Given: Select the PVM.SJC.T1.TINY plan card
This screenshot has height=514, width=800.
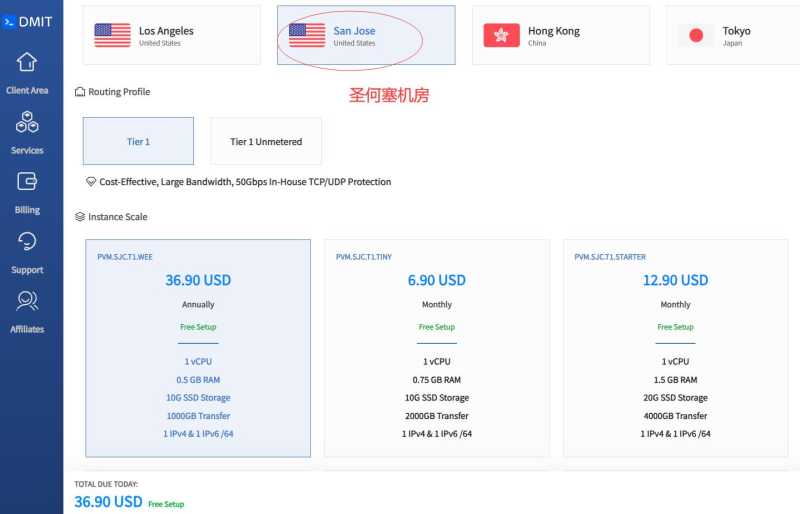Looking at the screenshot, I should pyautogui.click(x=437, y=348).
